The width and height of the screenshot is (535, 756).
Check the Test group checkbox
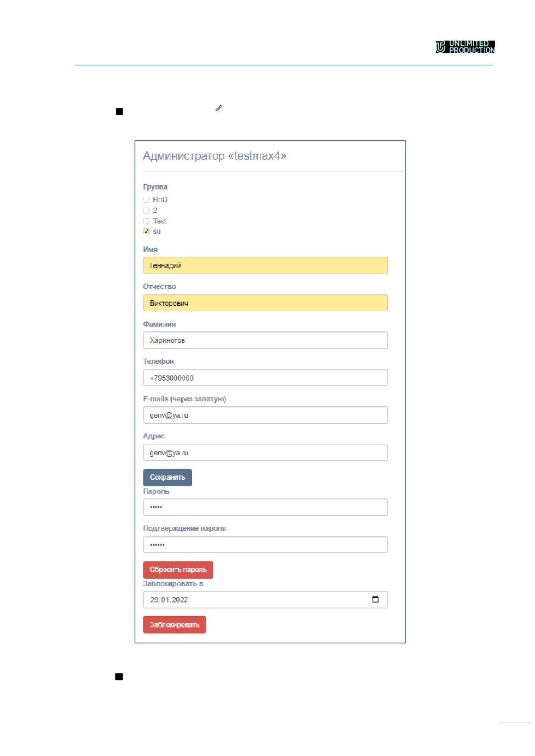pyautogui.click(x=146, y=221)
